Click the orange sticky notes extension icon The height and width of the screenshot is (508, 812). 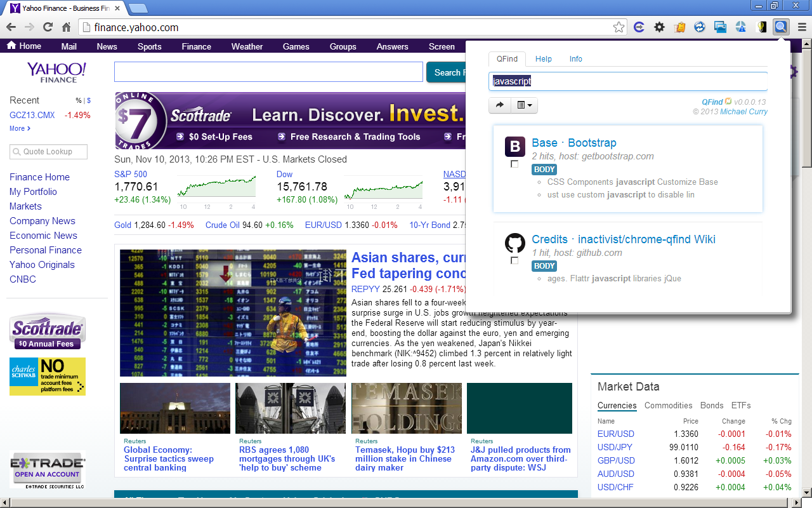click(680, 27)
